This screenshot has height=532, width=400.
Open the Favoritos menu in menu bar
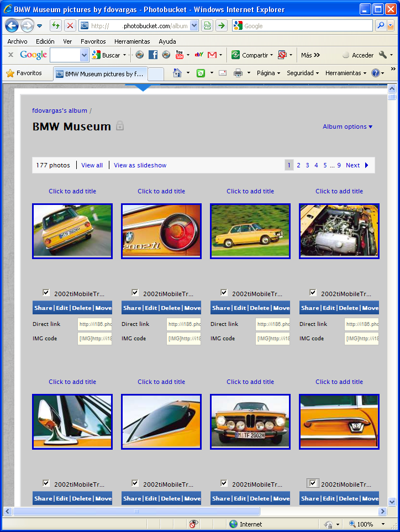(x=93, y=41)
